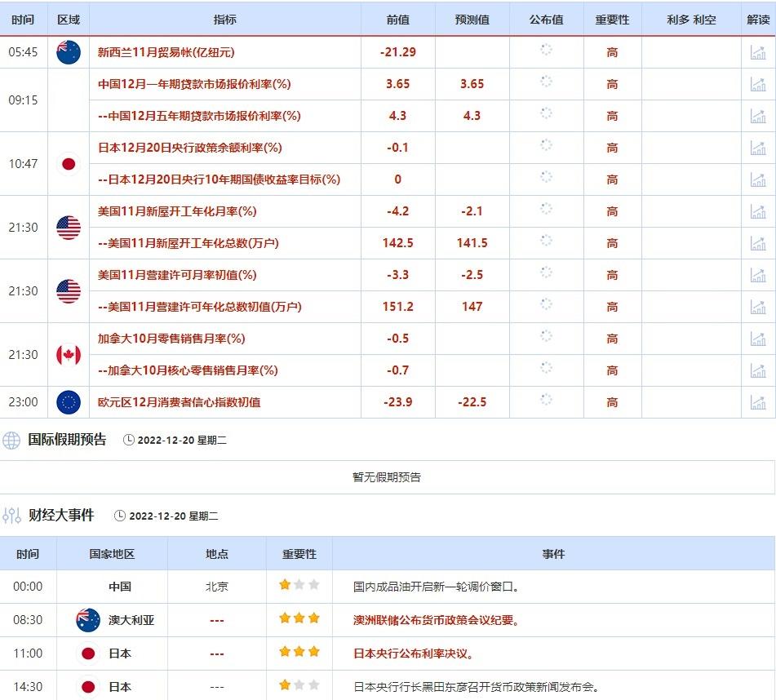Click the New Zealand flag icon
Screen dimensions: 776x700
(x=69, y=52)
